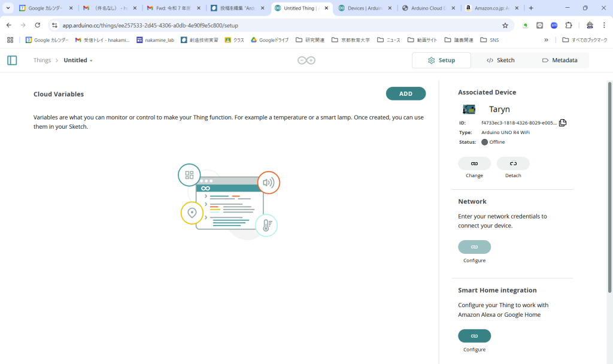Viewport: 613px width, 364px height.
Task: Detach the associated device Taryn
Action: [x=513, y=163]
